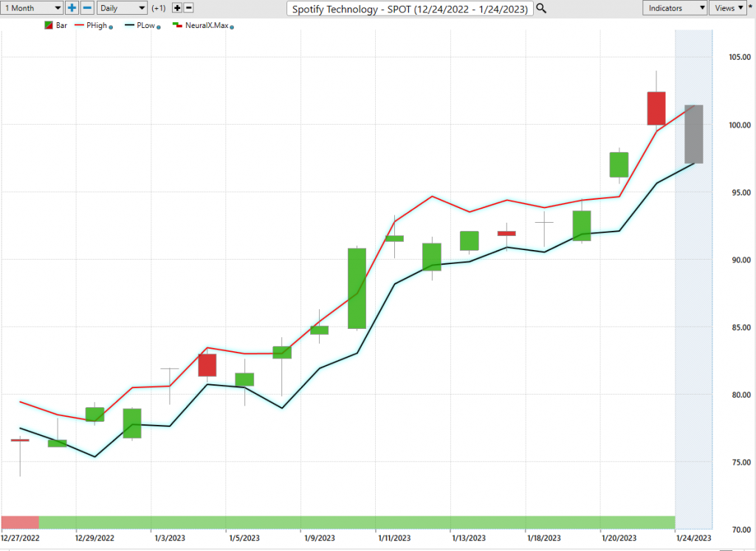
Task: Click the black plus forecast increment button
Action: (177, 8)
